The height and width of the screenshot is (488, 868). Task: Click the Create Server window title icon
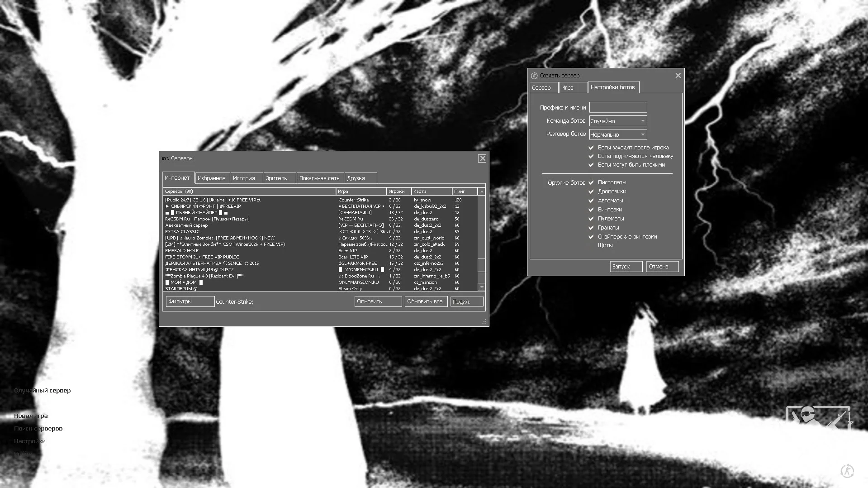[x=534, y=76]
